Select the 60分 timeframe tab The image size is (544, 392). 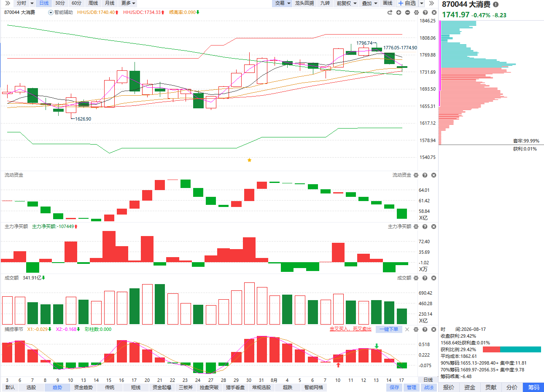(x=77, y=3)
